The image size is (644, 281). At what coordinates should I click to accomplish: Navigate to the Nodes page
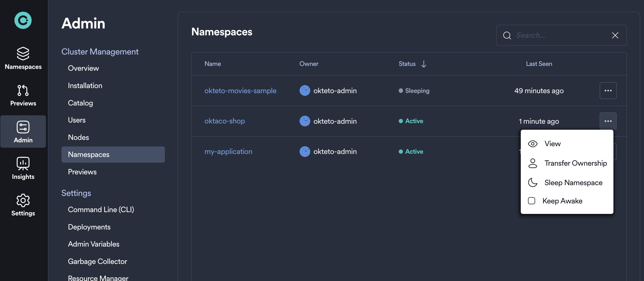(x=78, y=137)
